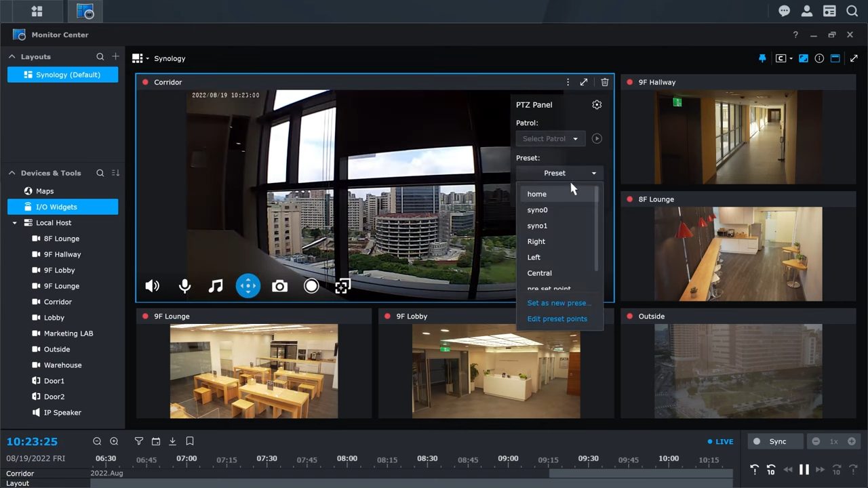
Task: Open the zoom-in-region icon on Corridor
Action: (342, 286)
